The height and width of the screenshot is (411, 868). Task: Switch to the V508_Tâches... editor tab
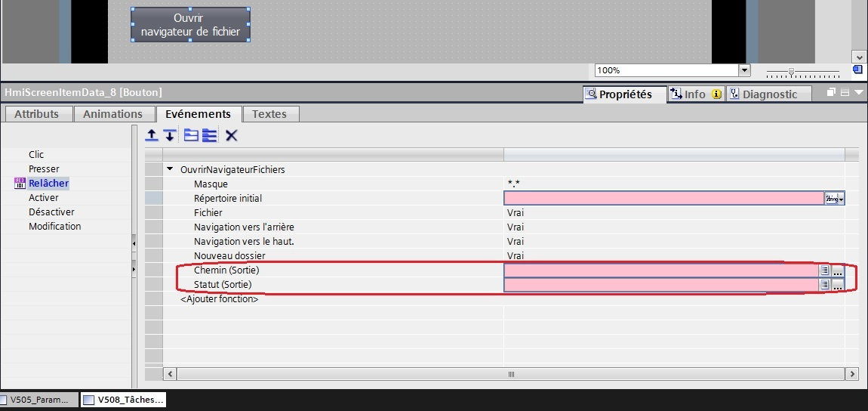124,400
